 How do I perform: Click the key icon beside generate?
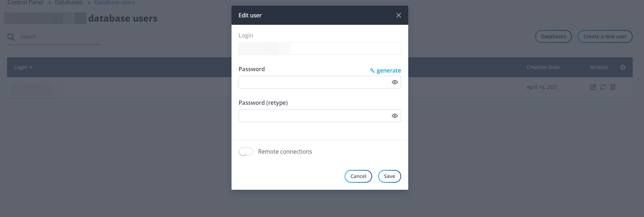tap(372, 70)
